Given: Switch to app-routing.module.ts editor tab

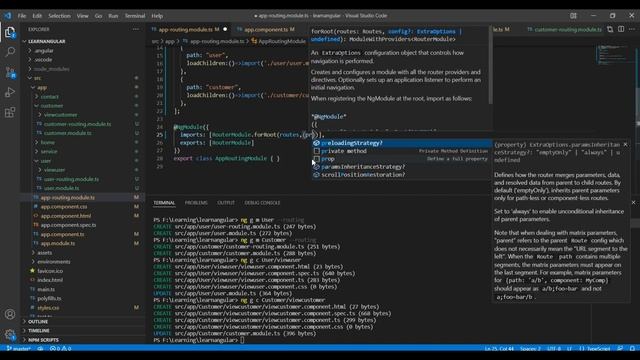Looking at the screenshot, I should 189,29.
